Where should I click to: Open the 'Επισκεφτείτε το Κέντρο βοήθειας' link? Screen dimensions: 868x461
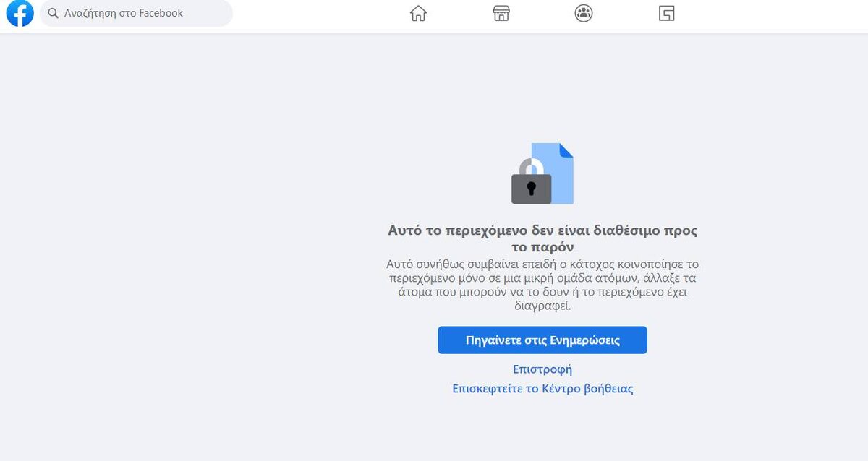pos(542,389)
